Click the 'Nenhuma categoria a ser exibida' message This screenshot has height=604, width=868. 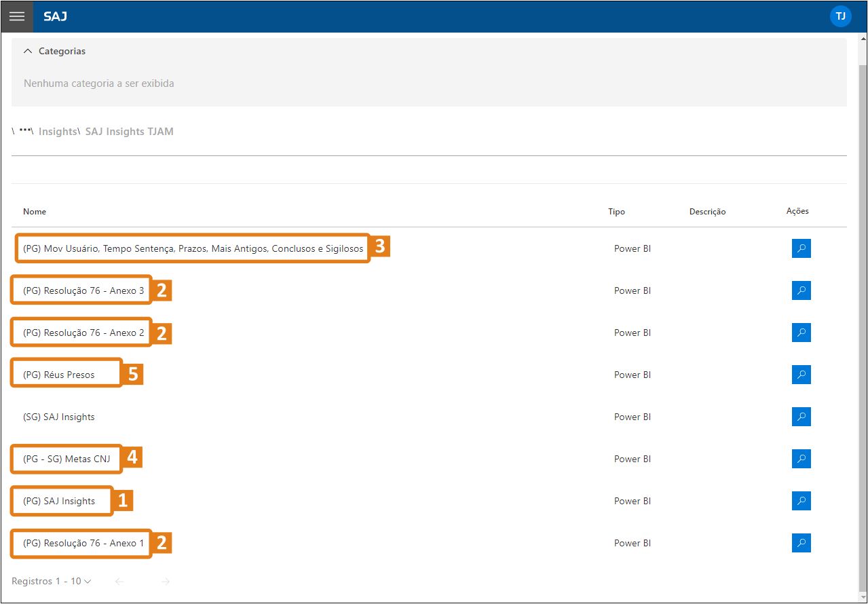[x=99, y=83]
